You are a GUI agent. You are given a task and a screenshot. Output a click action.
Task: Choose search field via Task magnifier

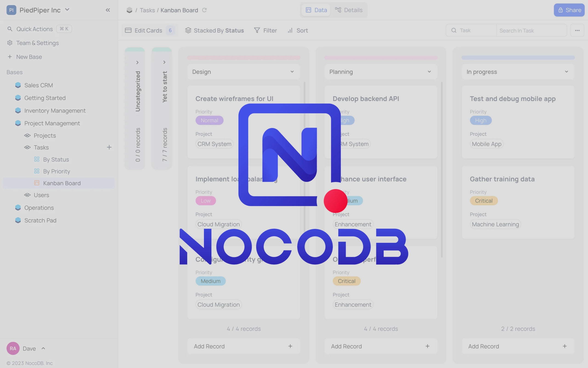471,30
